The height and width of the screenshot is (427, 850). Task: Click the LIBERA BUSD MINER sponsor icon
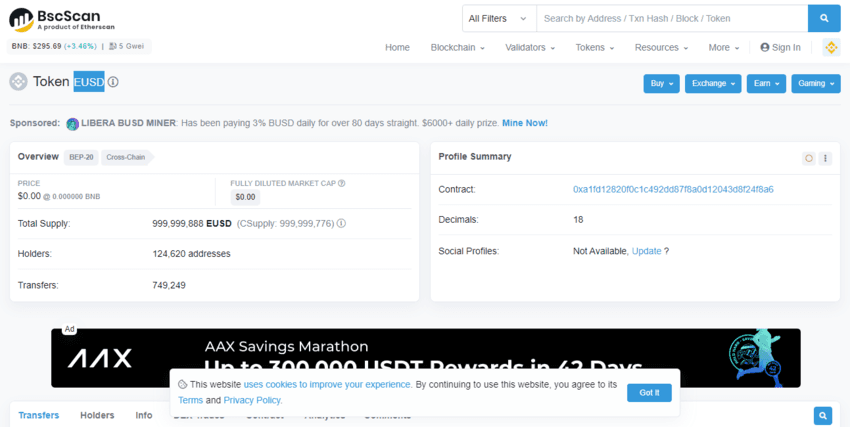tap(73, 124)
